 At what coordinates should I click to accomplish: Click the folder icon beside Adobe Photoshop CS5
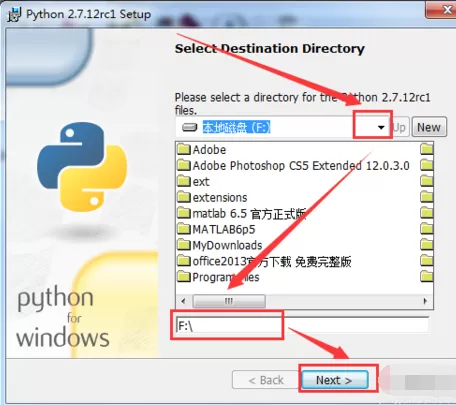pos(184,165)
